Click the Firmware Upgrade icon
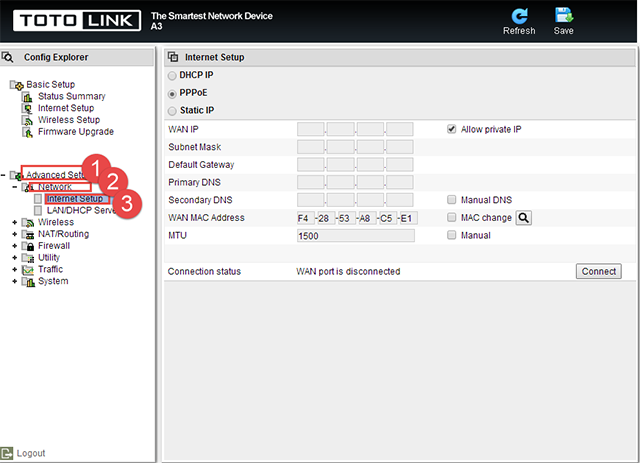 click(x=27, y=132)
